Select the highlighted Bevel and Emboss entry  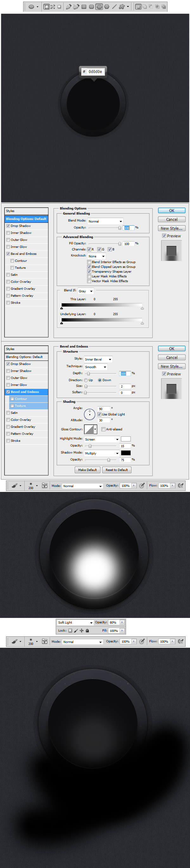click(x=26, y=392)
